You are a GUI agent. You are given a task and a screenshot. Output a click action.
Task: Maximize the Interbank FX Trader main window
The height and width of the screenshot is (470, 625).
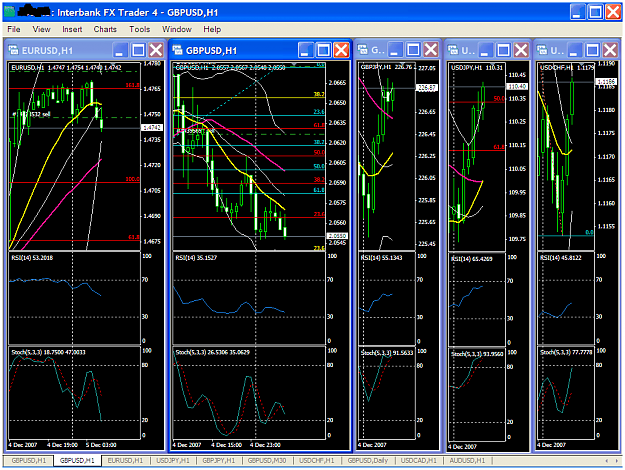(x=596, y=12)
